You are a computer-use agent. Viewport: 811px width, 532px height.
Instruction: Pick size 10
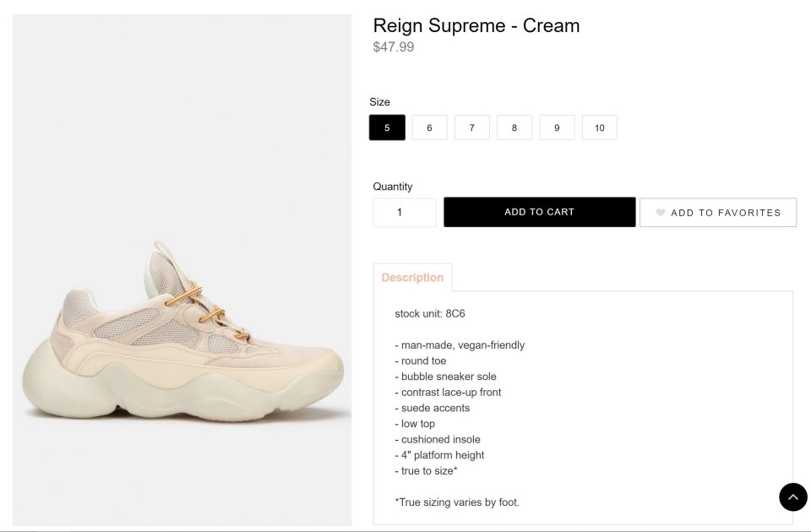(599, 128)
